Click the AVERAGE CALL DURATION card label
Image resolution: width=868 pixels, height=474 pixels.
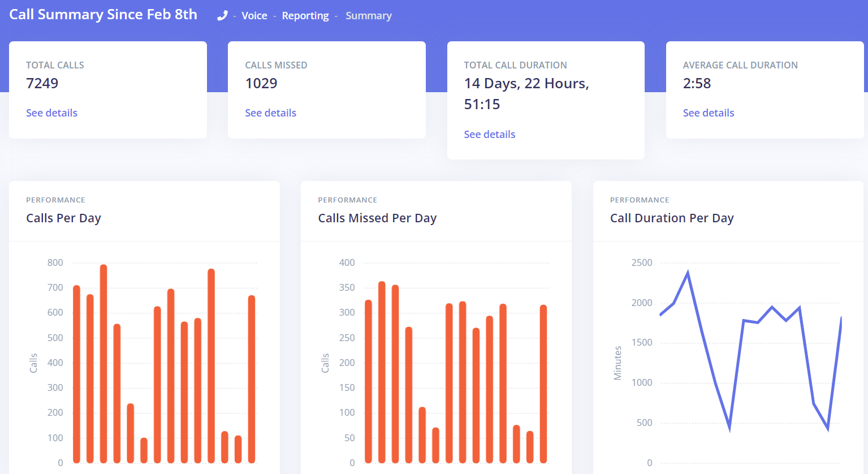coord(740,65)
